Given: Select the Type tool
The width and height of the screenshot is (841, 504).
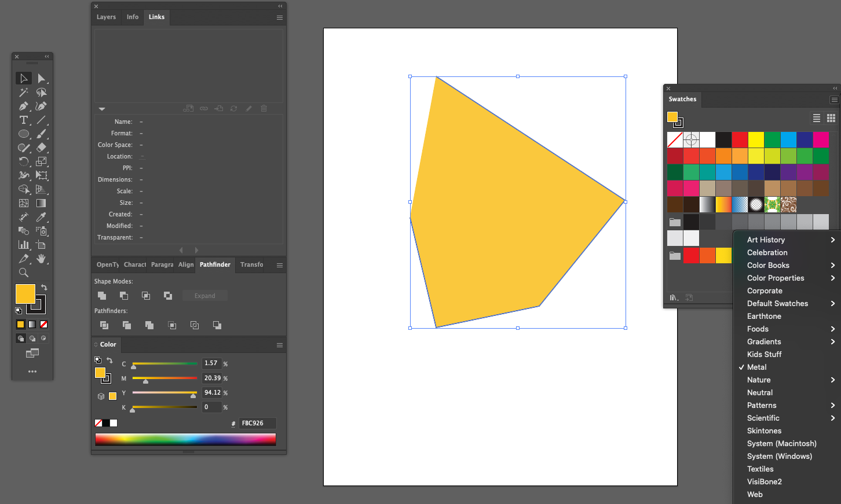Looking at the screenshot, I should [24, 120].
